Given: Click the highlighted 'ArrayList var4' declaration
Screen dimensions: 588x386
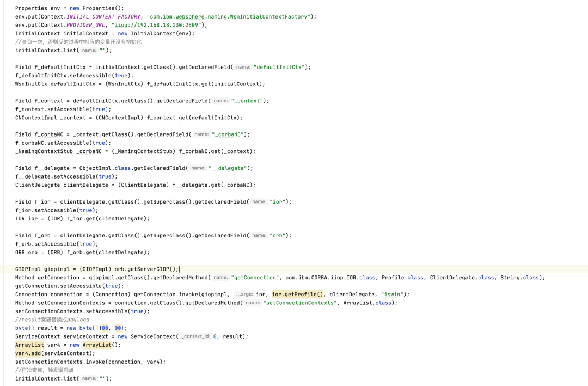Looking at the screenshot, I should click(68, 345).
